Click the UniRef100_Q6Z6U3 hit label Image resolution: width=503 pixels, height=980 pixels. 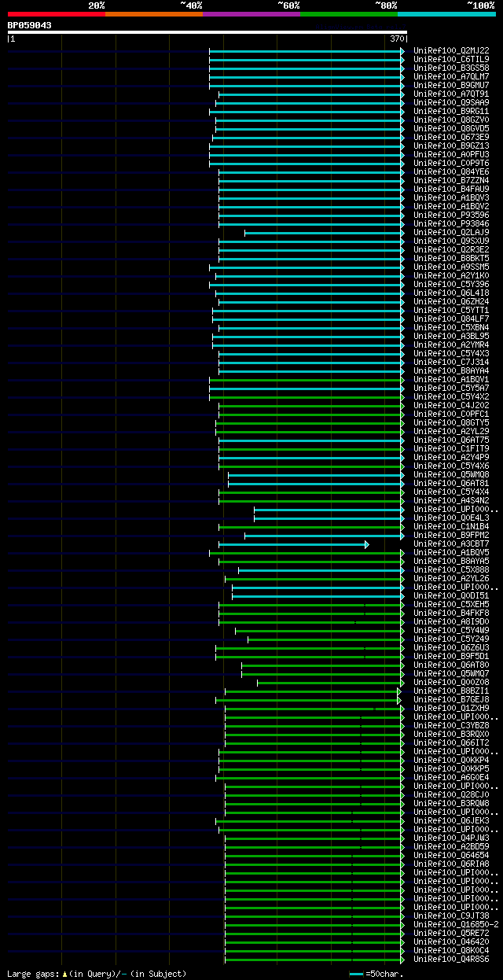(451, 647)
